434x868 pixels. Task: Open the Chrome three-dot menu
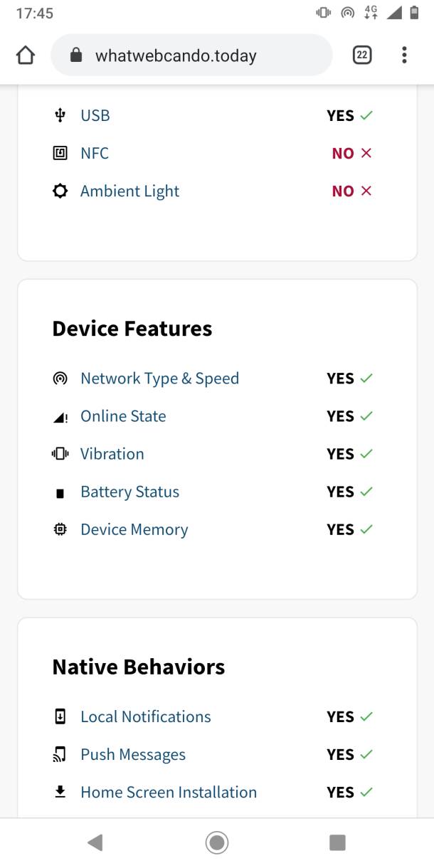click(x=404, y=54)
